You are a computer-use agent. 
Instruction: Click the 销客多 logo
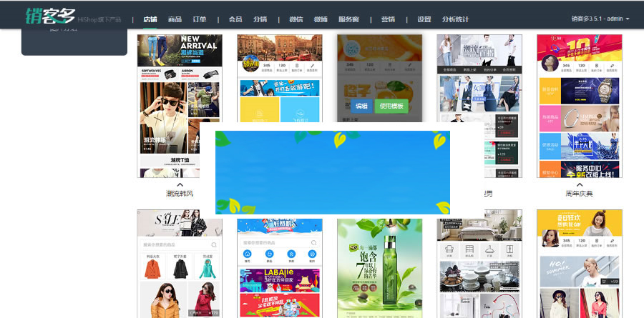pos(49,16)
